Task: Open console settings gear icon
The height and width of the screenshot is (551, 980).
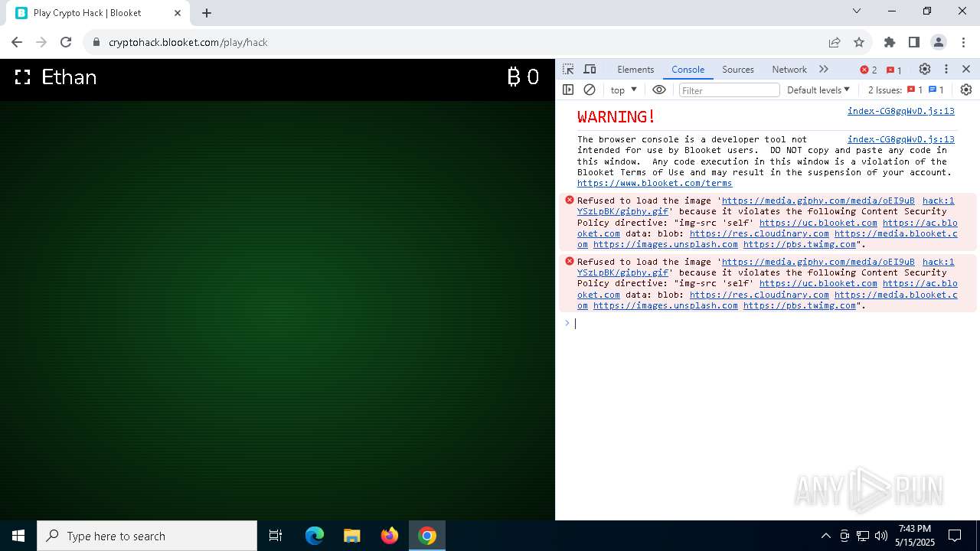Action: click(x=966, y=90)
